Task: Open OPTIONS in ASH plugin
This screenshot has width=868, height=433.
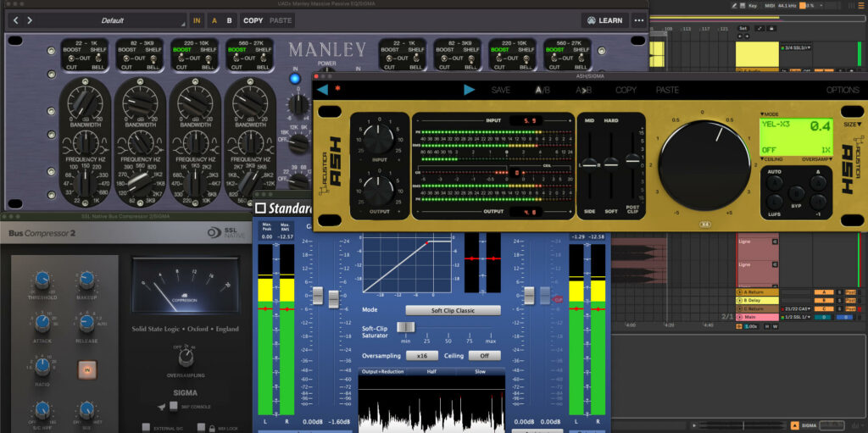Action: coord(843,90)
